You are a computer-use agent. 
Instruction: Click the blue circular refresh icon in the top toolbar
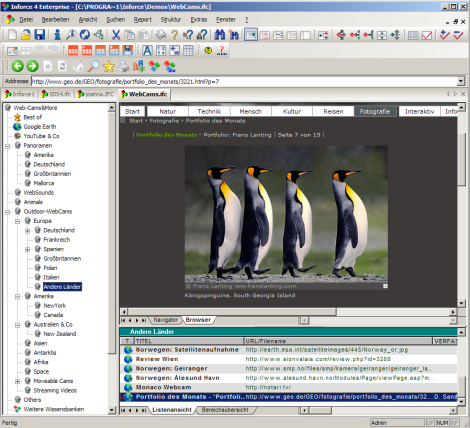tap(85, 34)
